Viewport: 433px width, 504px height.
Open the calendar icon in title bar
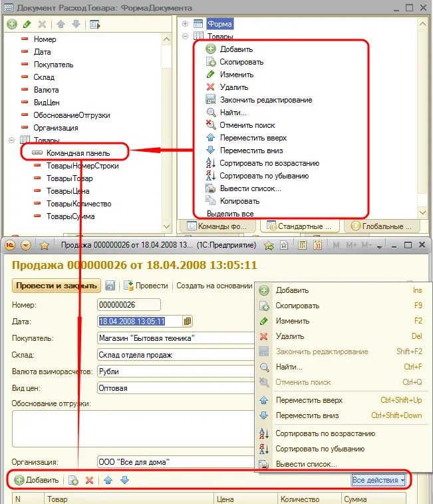(x=317, y=245)
